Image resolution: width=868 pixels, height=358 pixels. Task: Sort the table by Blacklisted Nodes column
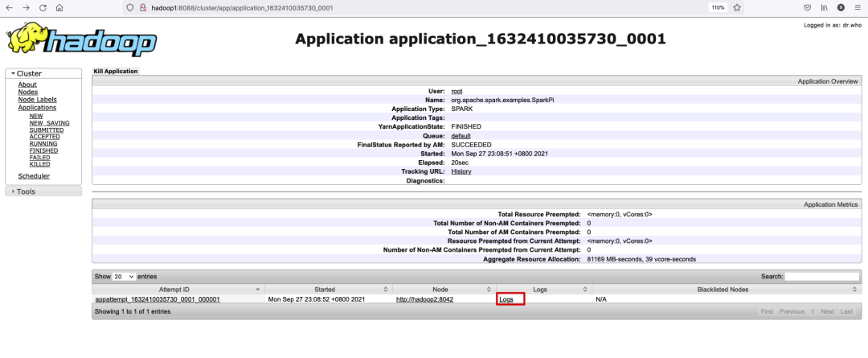tap(727, 290)
